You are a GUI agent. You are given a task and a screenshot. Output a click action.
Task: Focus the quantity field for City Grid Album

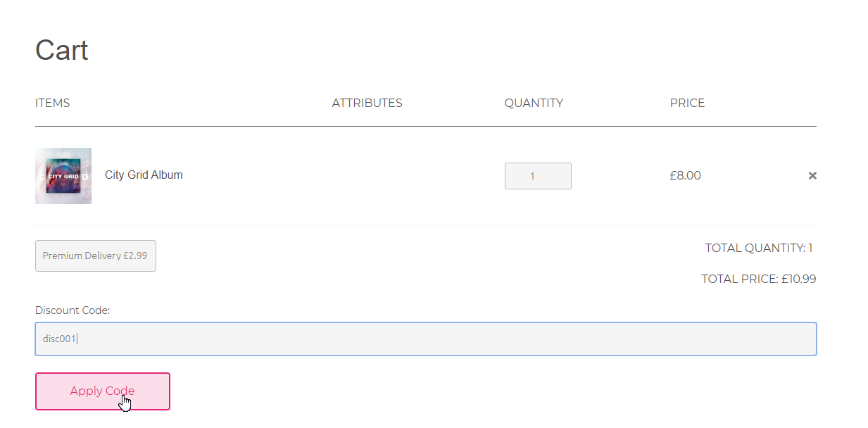click(538, 176)
